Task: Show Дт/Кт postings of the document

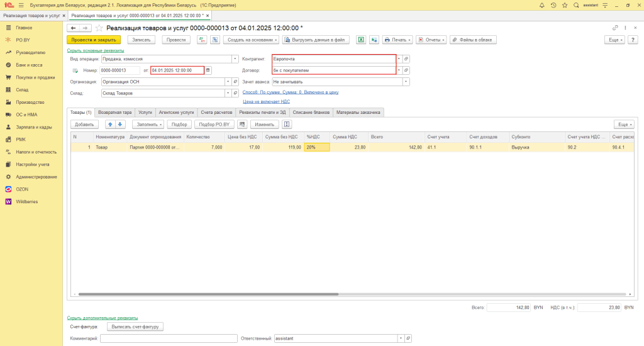Action: coord(202,40)
